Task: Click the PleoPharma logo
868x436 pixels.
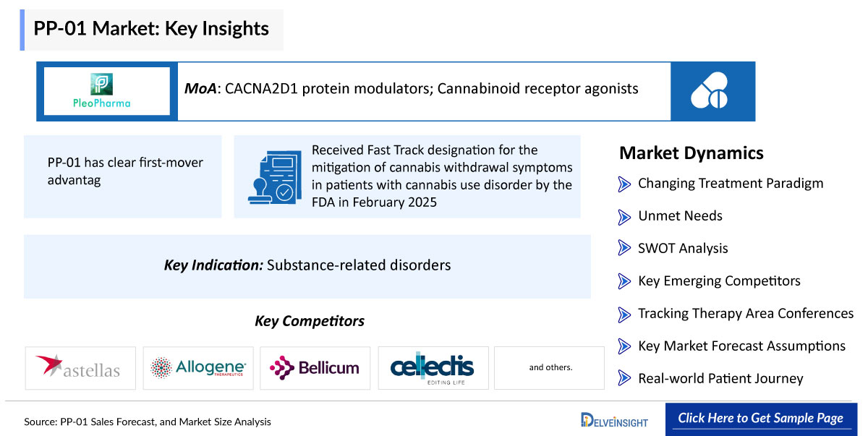Action: coord(106,91)
